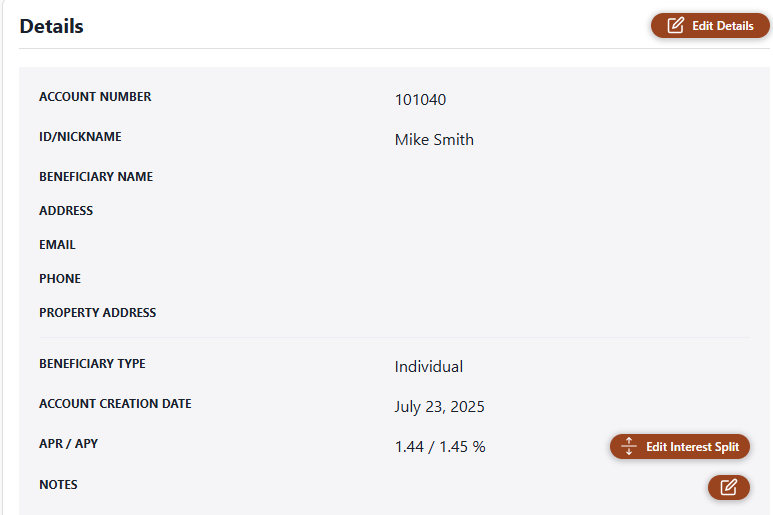Click the July 23, 2025 creation date
This screenshot has height=515, width=773.
point(439,407)
